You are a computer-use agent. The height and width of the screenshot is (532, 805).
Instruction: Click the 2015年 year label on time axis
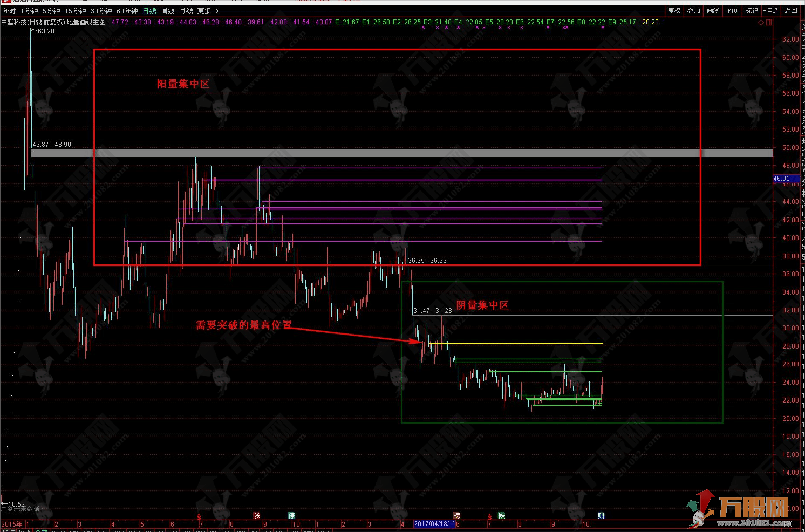[12, 524]
